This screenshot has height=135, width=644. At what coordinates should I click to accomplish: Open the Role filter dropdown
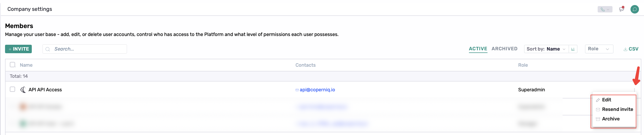pyautogui.click(x=599, y=49)
